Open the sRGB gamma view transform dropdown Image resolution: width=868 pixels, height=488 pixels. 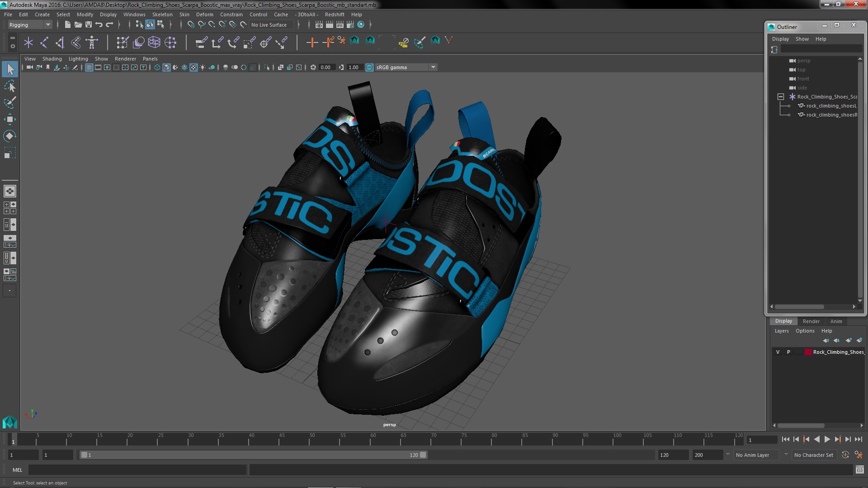click(433, 67)
